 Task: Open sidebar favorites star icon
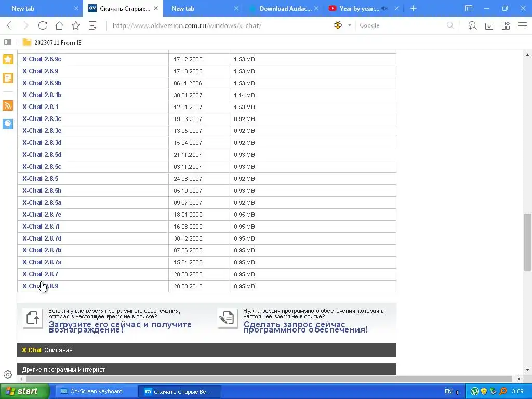tap(8, 59)
